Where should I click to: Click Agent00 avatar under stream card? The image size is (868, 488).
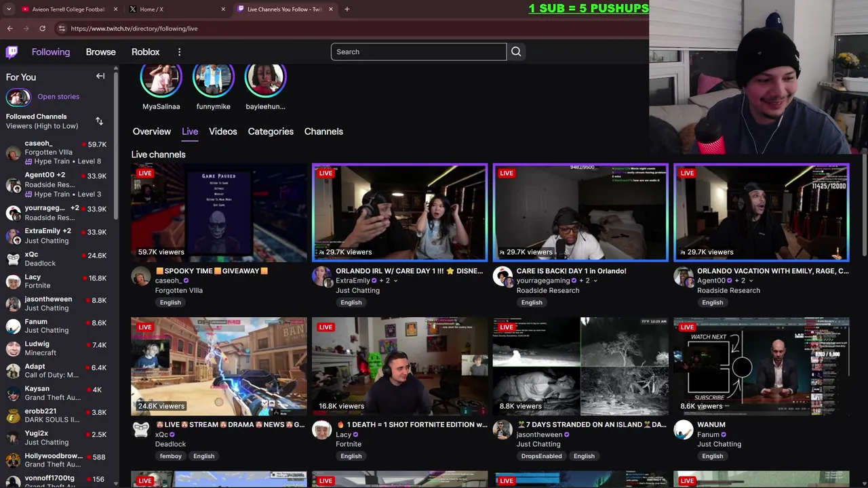pos(684,277)
